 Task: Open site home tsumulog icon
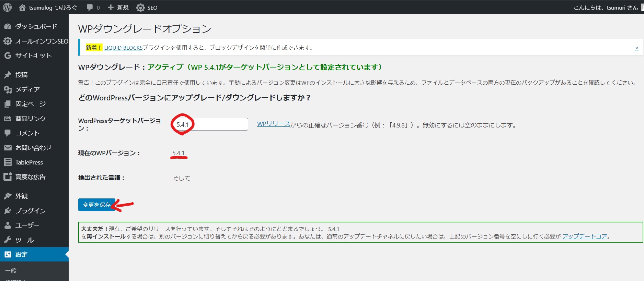pos(22,8)
